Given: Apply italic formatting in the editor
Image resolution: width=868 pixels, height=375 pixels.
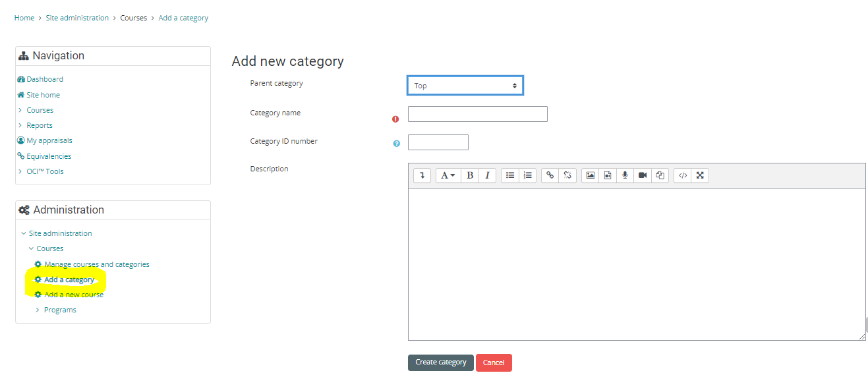Looking at the screenshot, I should pyautogui.click(x=487, y=175).
